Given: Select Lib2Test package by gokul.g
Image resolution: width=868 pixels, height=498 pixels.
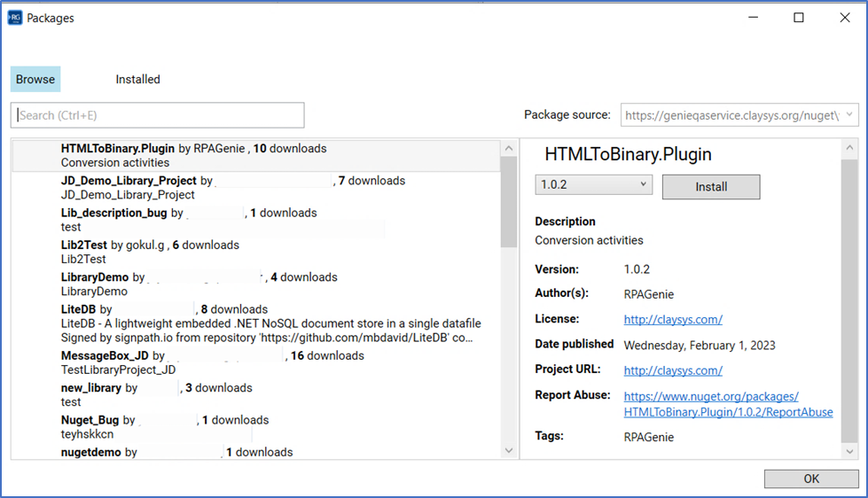Looking at the screenshot, I should pyautogui.click(x=256, y=252).
